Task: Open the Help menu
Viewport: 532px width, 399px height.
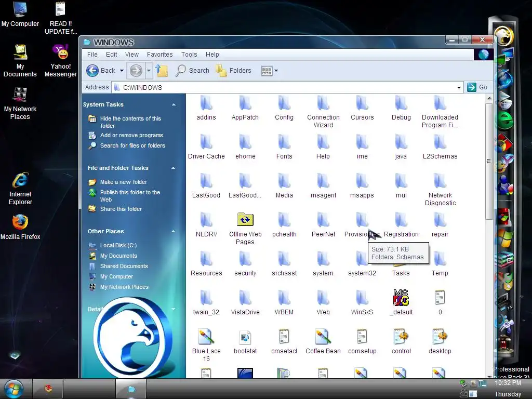Action: [x=212, y=54]
